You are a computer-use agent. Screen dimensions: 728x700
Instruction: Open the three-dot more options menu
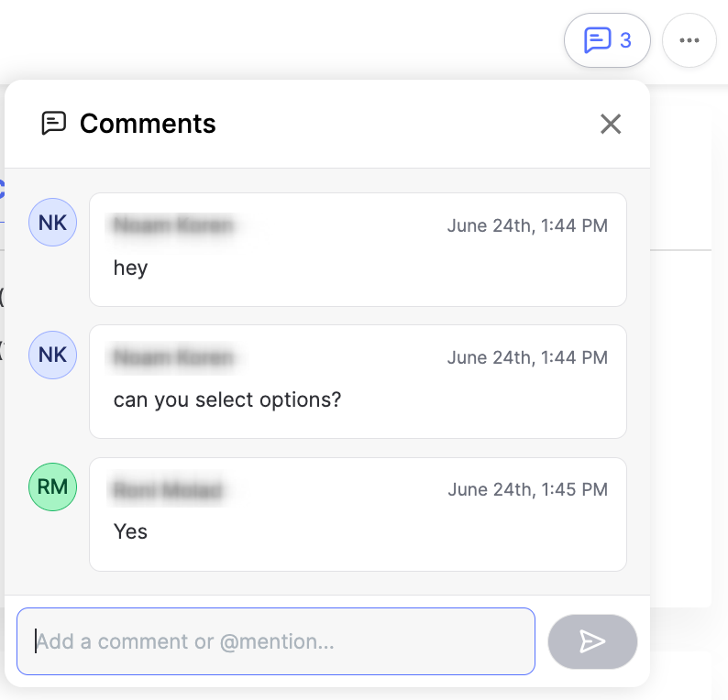[689, 40]
